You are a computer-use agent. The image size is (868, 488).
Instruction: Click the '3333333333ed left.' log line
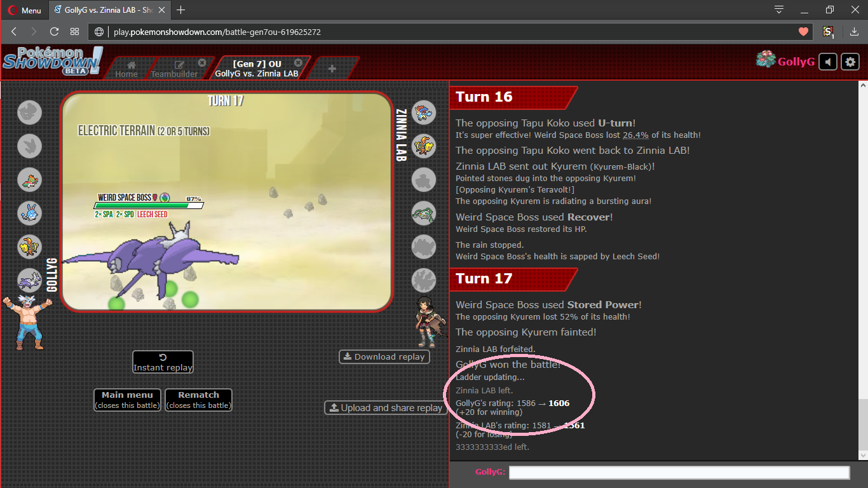tap(492, 447)
